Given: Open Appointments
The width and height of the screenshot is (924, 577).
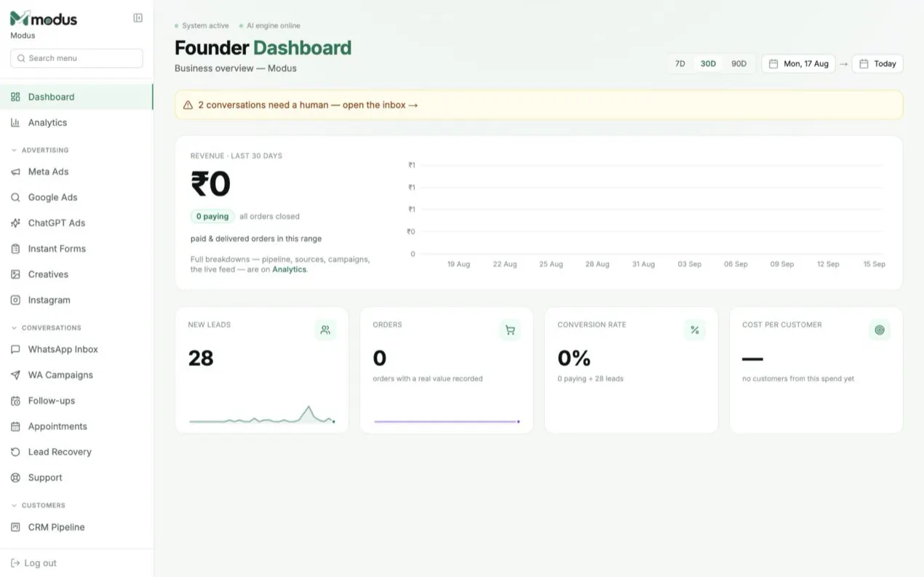Looking at the screenshot, I should point(76,426).
